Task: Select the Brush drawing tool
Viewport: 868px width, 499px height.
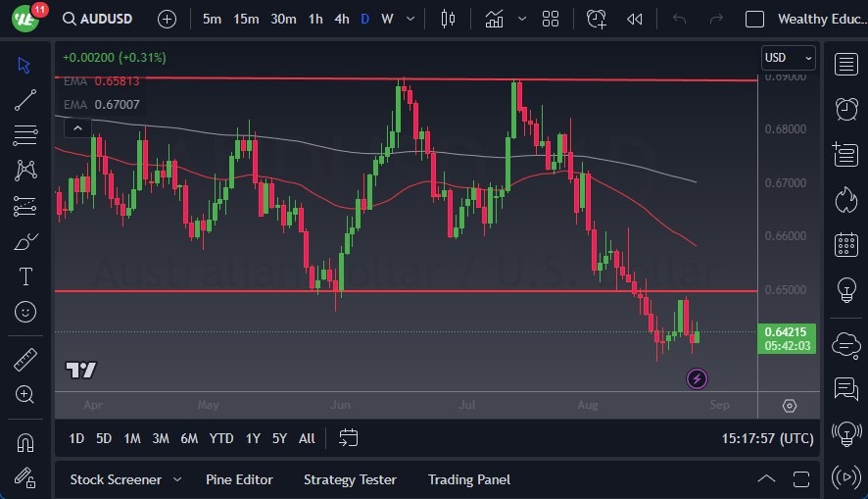Action: pyautogui.click(x=25, y=241)
